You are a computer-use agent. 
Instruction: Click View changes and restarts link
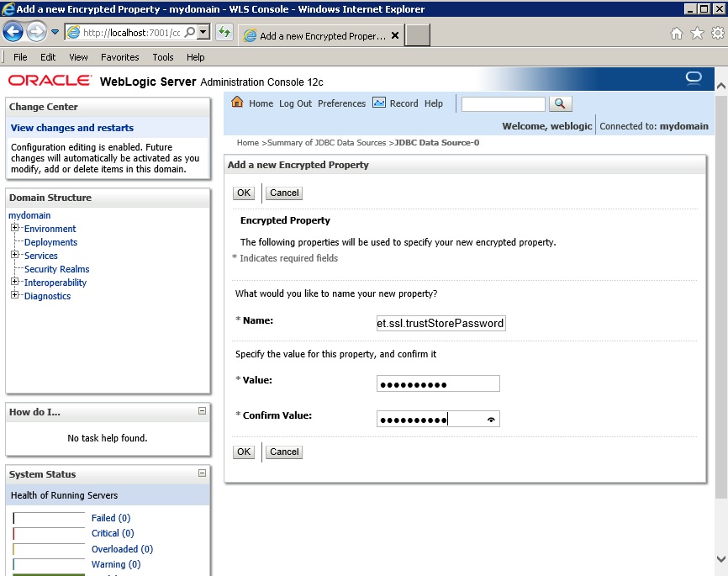72,128
